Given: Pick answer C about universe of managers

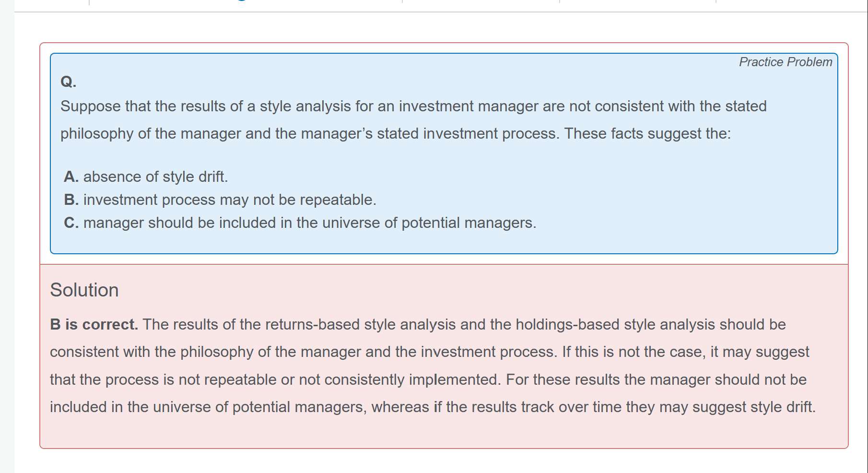Looking at the screenshot, I should (309, 223).
